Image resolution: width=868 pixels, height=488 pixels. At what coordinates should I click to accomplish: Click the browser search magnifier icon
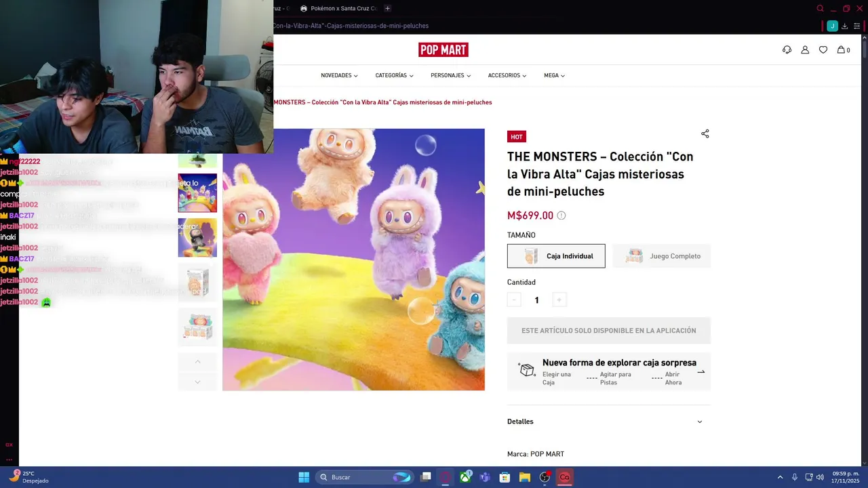(820, 9)
